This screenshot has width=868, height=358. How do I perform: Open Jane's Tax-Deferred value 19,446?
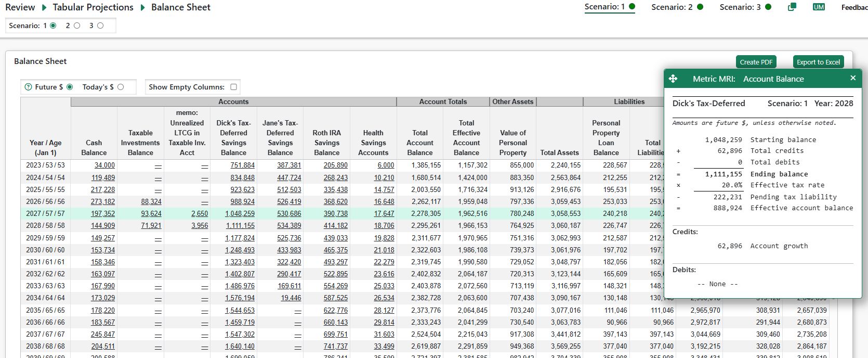click(x=291, y=298)
